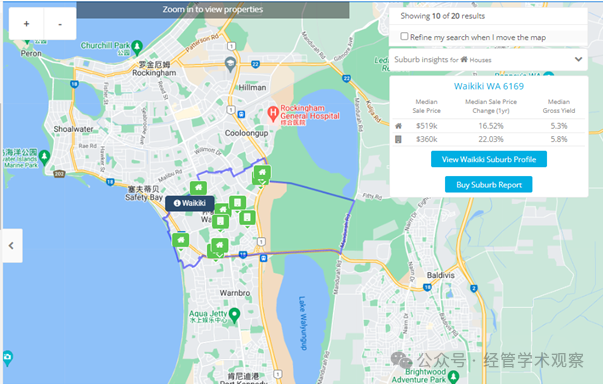603x384 pixels.
Task: Zoom out with the minus button
Action: click(x=60, y=24)
